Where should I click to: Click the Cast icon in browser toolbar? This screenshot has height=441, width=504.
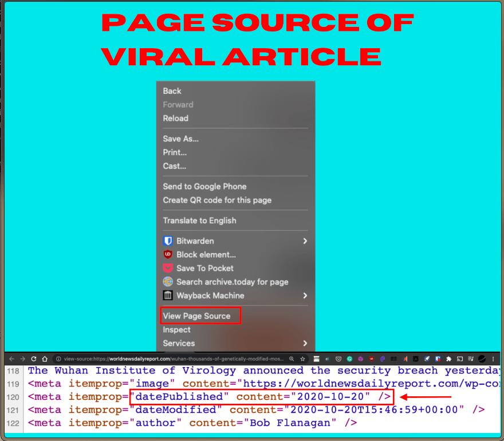point(460,359)
